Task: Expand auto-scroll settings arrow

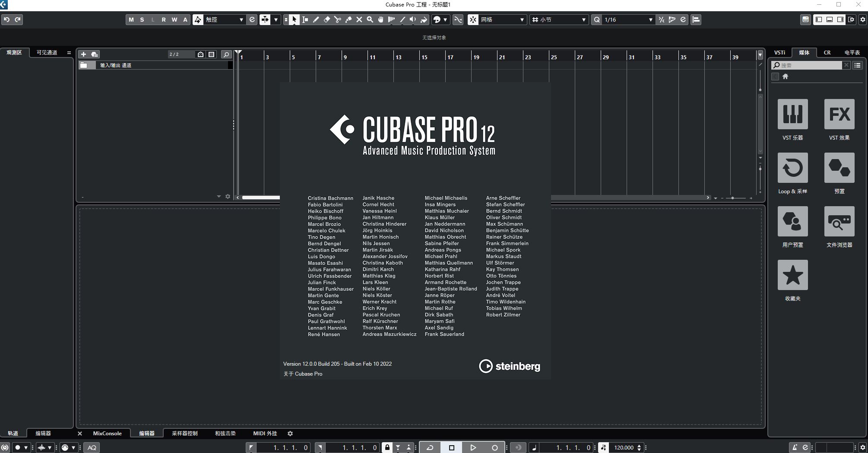Action: click(x=276, y=19)
